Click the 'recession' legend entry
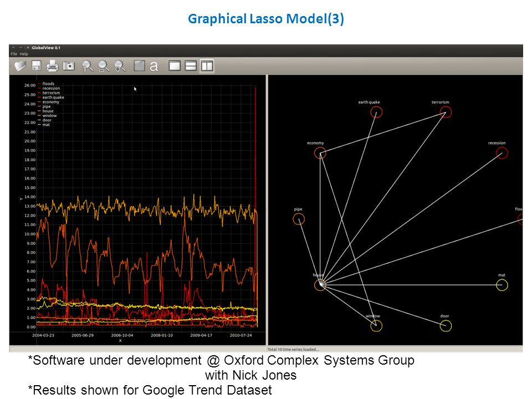 [x=51, y=88]
